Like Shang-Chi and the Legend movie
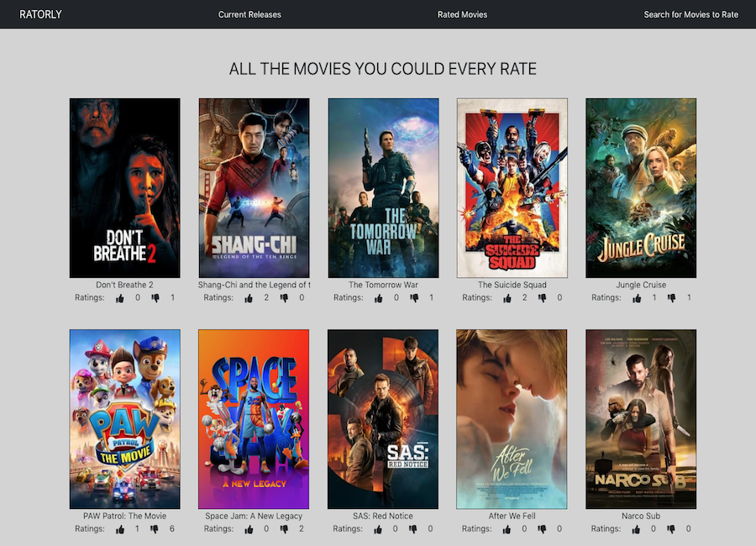 pos(249,298)
